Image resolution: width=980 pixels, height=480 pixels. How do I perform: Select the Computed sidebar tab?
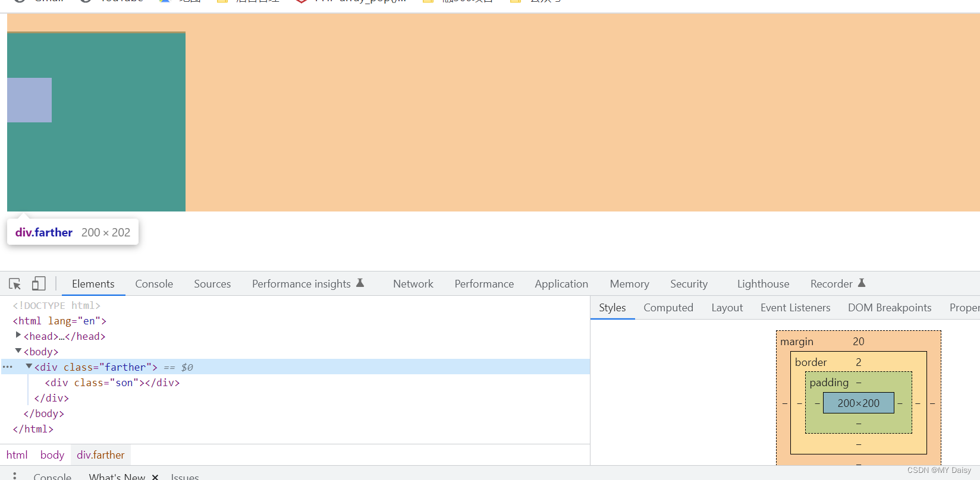coord(668,308)
